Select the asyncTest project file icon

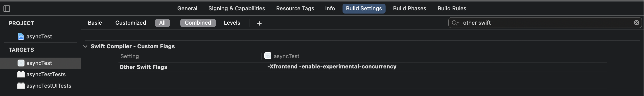tap(21, 36)
